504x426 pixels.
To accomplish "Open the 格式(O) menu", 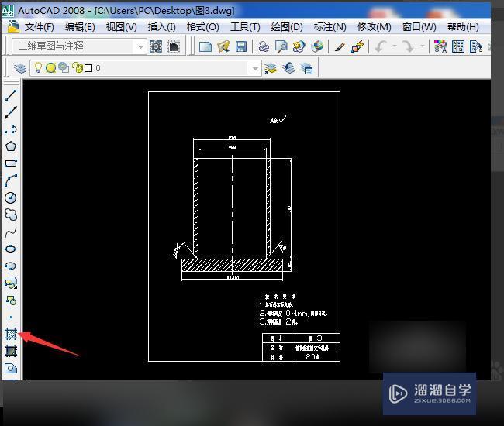I will tap(203, 27).
